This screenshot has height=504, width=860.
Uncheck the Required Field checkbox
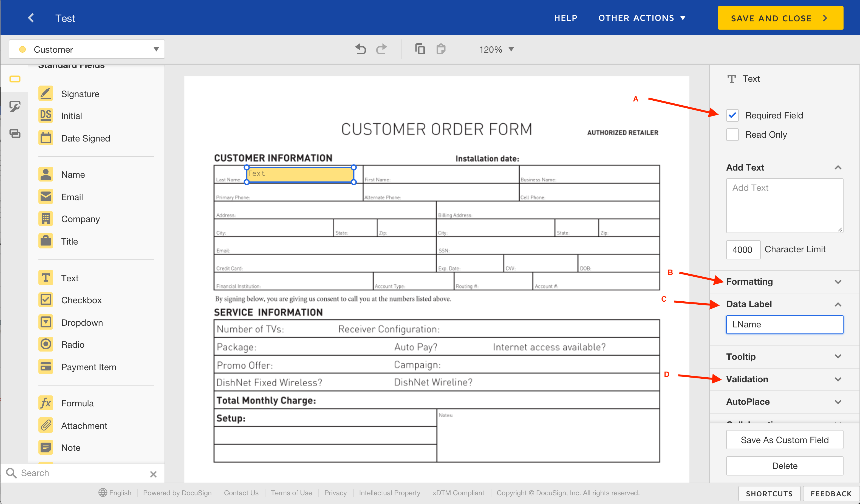732,115
